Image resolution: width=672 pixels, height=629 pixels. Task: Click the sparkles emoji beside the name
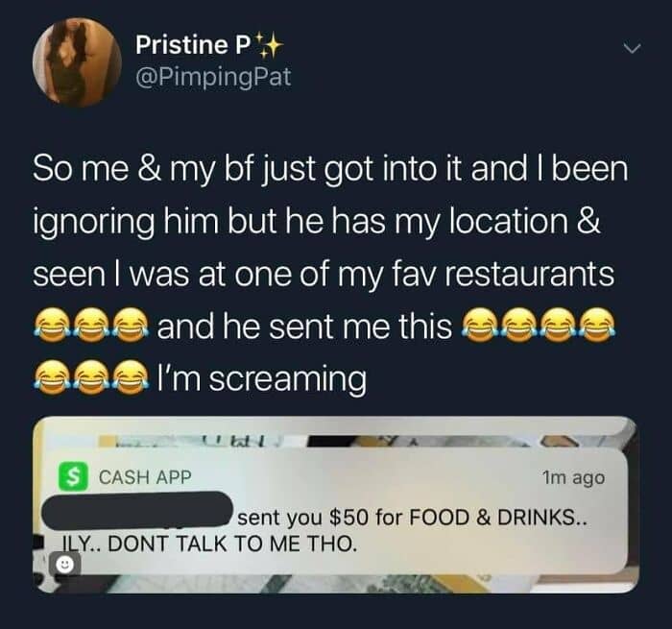pos(269,46)
